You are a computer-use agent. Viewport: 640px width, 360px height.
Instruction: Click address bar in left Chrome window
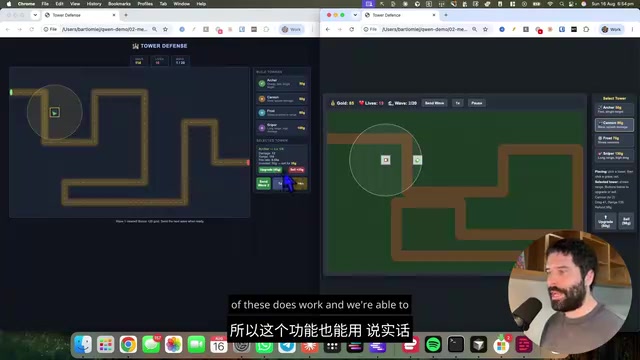104,29
